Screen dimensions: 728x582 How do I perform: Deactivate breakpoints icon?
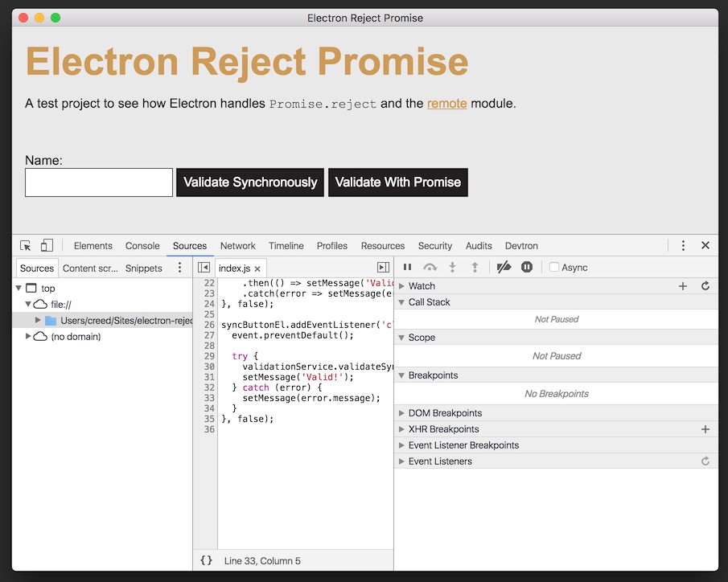[504, 268]
